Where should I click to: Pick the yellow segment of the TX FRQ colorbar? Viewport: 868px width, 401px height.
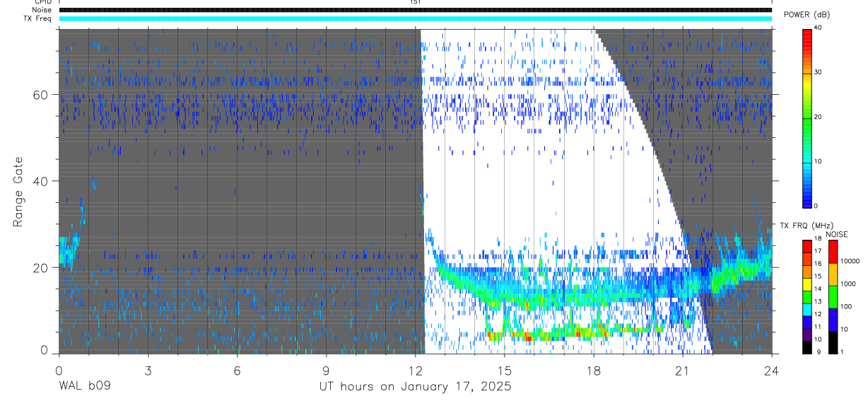(x=807, y=284)
